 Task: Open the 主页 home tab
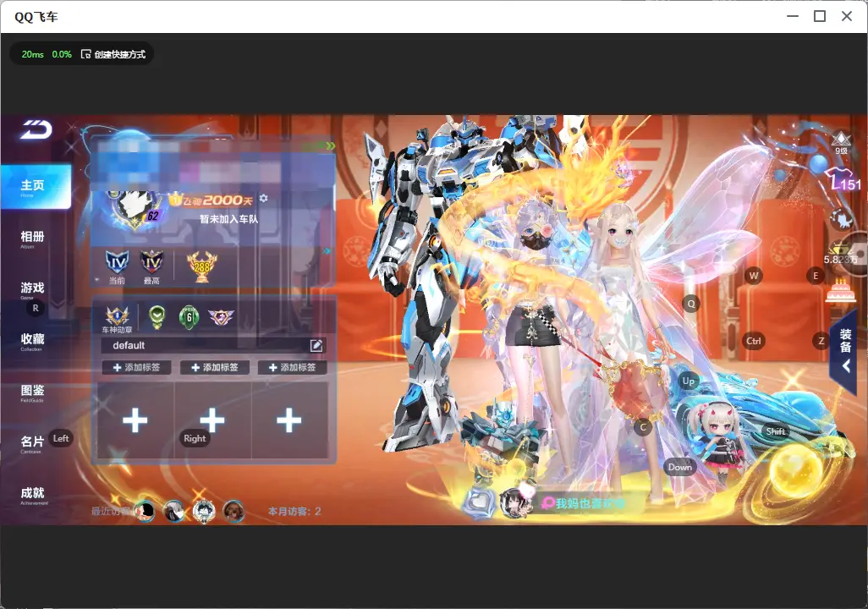click(36, 187)
